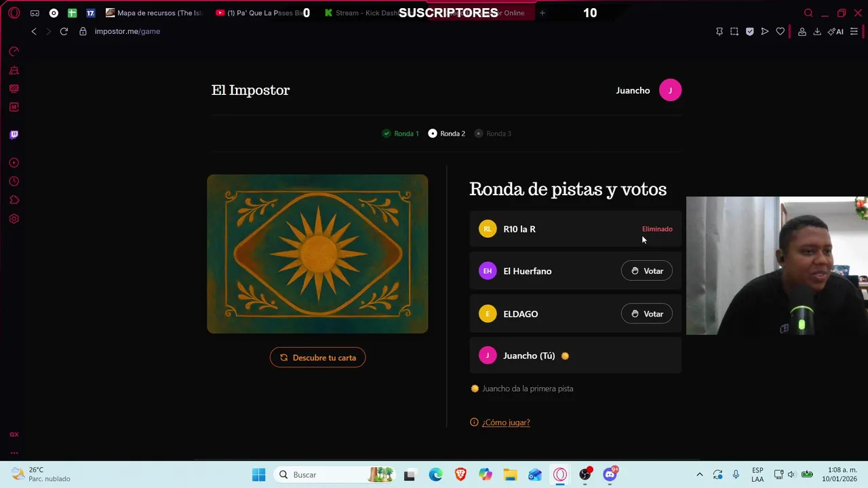
Task: Open the player icon in sidebar
Action: [x=14, y=163]
